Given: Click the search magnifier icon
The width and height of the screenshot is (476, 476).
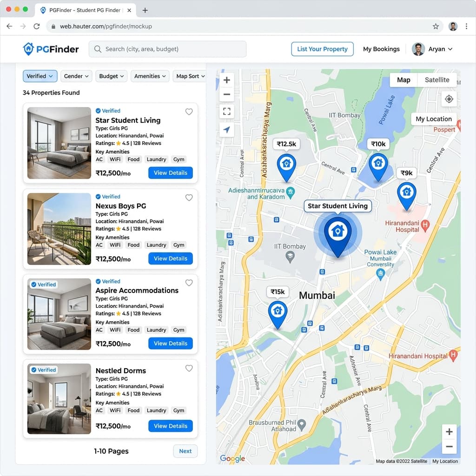Looking at the screenshot, I should tap(98, 49).
